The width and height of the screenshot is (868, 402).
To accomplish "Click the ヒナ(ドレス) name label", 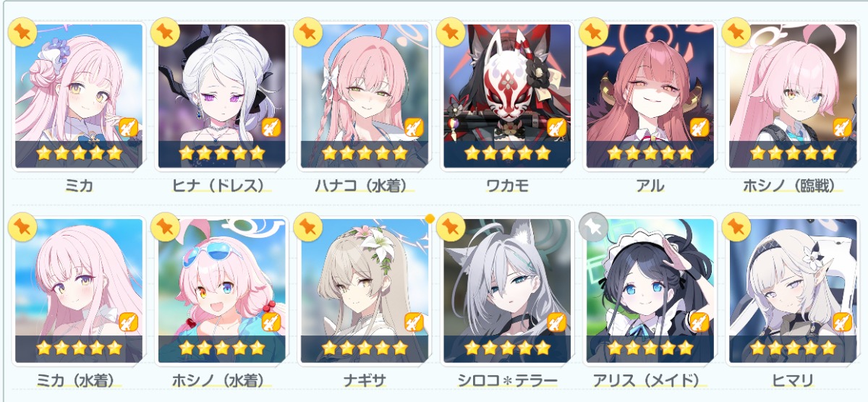I will coord(221,186).
